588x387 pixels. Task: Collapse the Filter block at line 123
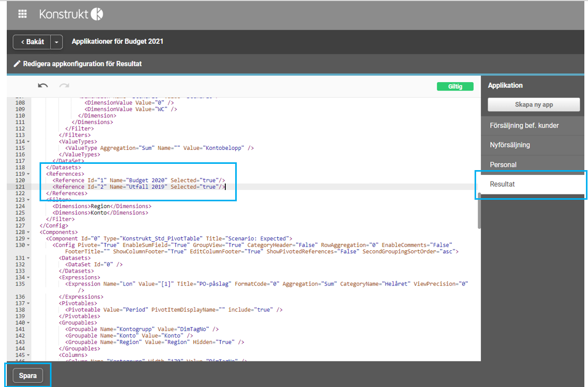tap(28, 200)
